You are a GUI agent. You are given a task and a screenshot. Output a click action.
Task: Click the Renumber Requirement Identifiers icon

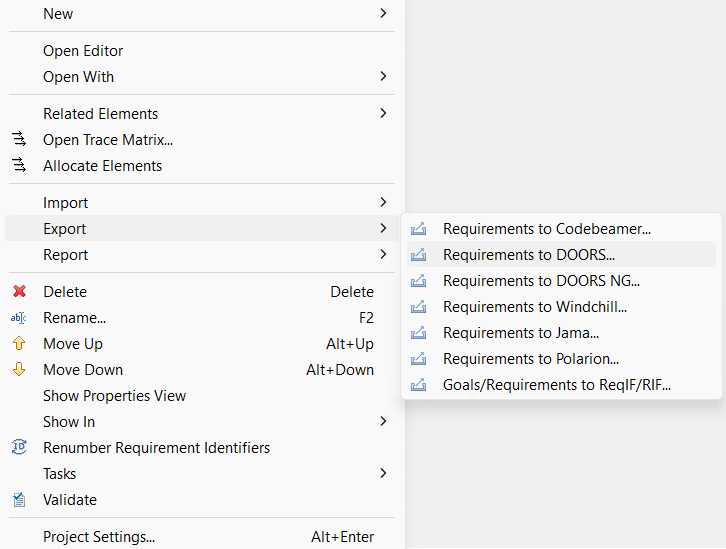19,448
